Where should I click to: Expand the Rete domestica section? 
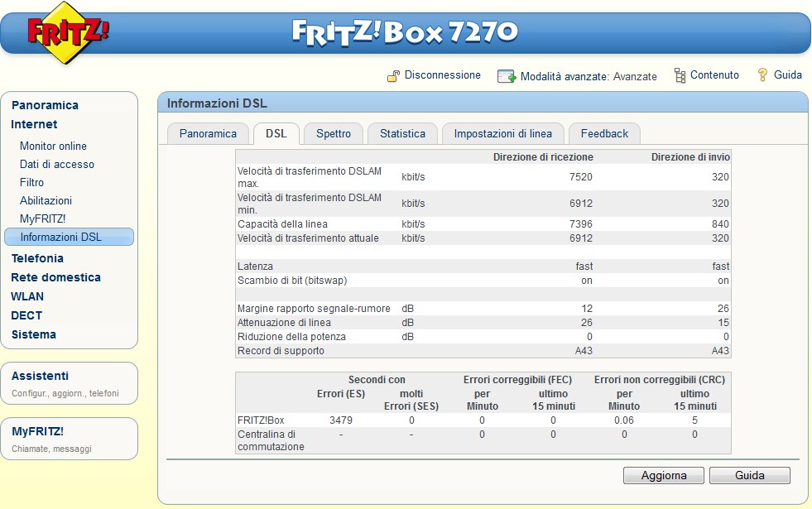coord(55,277)
